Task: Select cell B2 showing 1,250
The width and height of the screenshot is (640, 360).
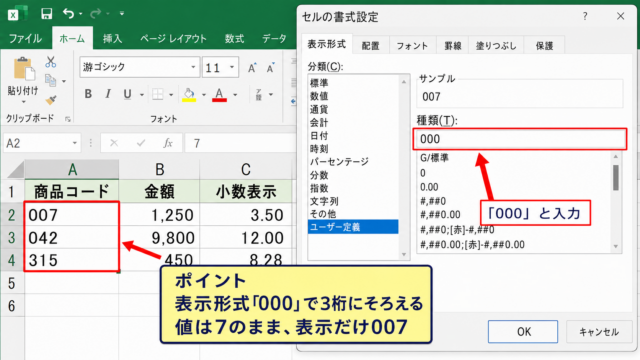Action: coord(160,215)
